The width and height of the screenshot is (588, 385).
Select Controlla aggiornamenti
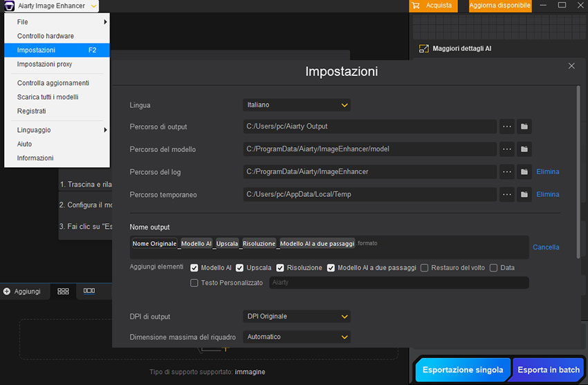(x=57, y=83)
